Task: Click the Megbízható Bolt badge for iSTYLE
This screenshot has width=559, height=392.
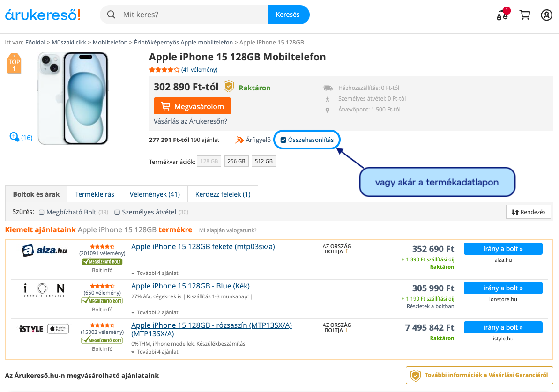Action: 102,340
